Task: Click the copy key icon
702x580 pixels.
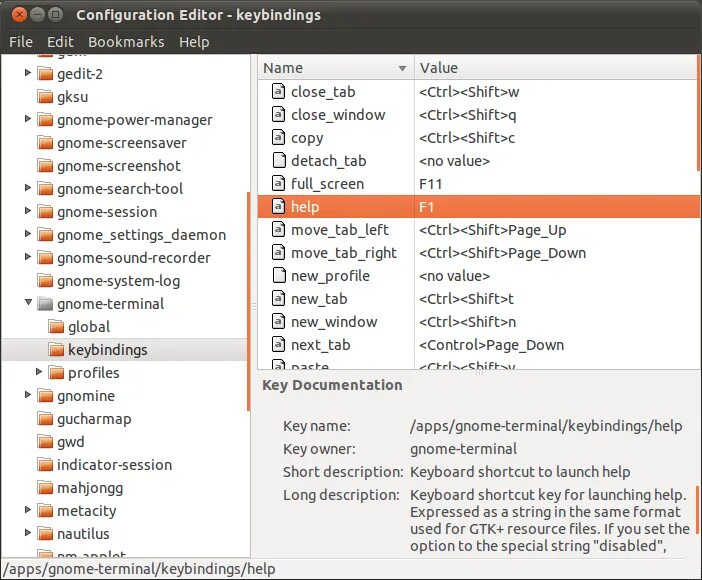Action: [x=278, y=137]
